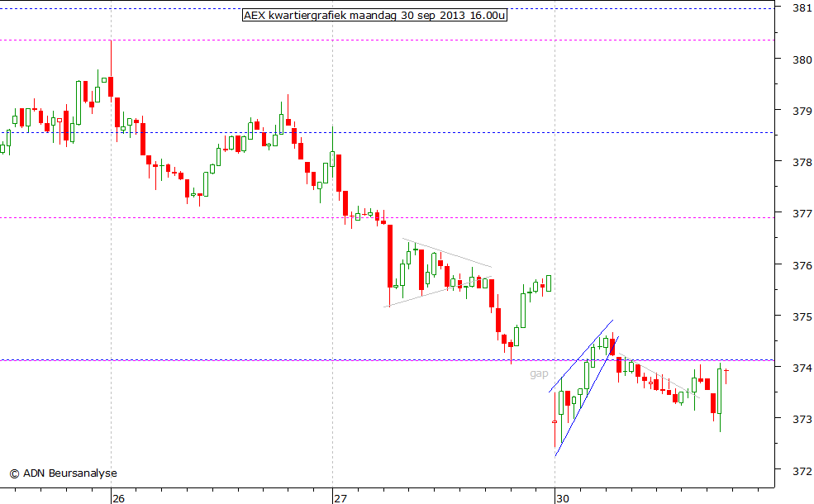Image resolution: width=814 pixels, height=504 pixels.
Task: Click the 373 price axis label
Action: [x=802, y=419]
